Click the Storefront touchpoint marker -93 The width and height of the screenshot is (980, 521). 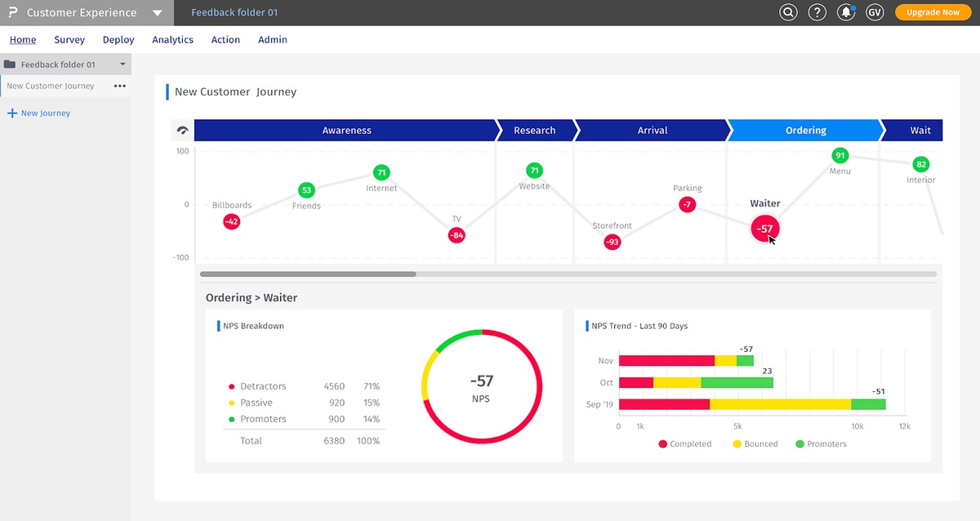coord(612,242)
